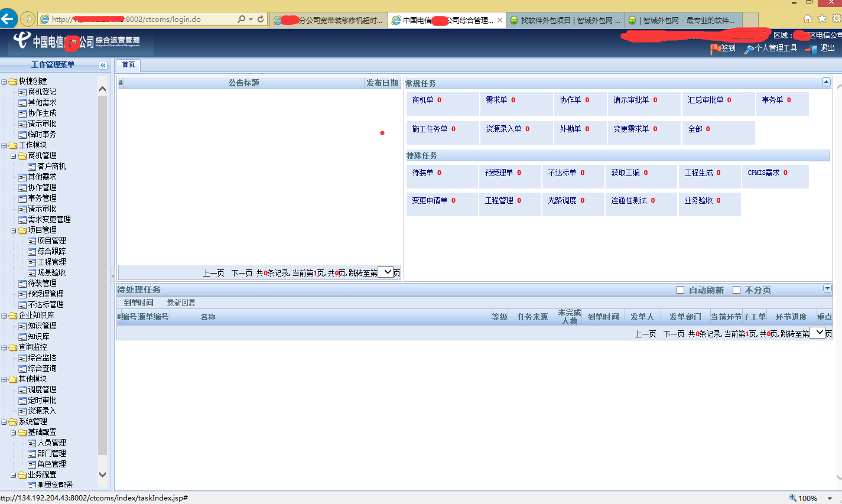Collapse the 商机管理 tree node
This screenshot has height=504, width=842.
pyautogui.click(x=14, y=156)
